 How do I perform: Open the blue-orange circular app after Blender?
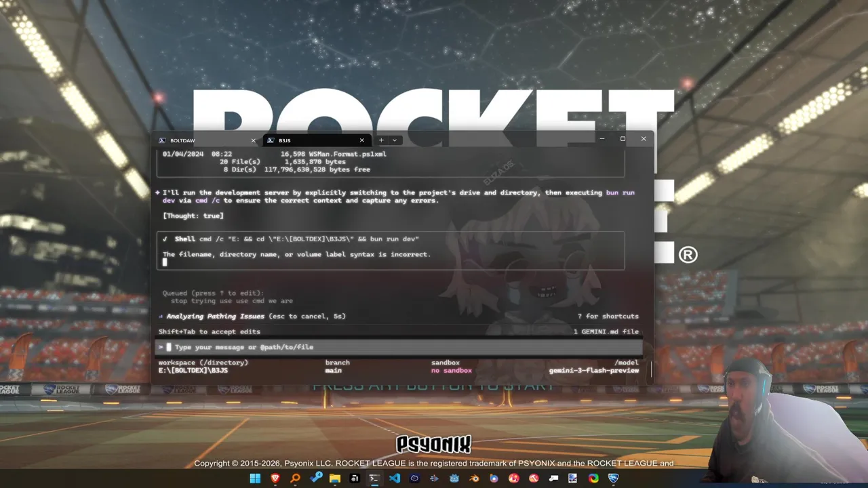tap(494, 479)
